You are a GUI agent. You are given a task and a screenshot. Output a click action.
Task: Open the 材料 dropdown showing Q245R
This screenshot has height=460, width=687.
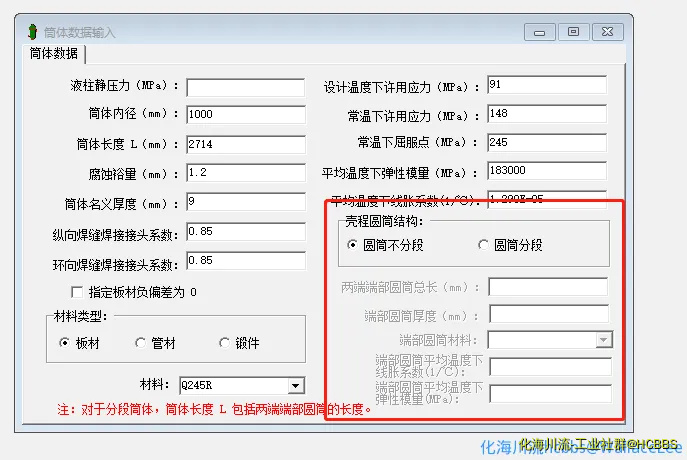pos(295,386)
